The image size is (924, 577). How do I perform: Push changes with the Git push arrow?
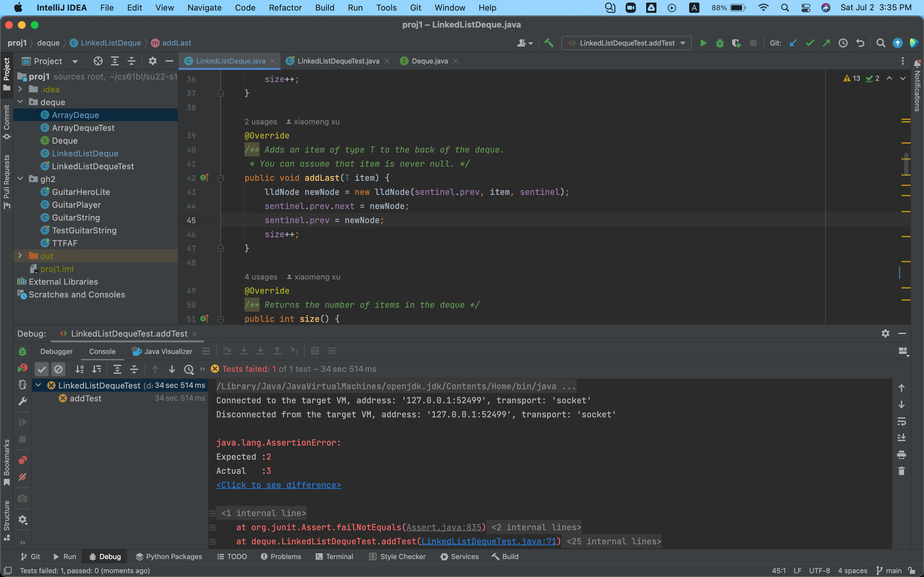(x=826, y=43)
